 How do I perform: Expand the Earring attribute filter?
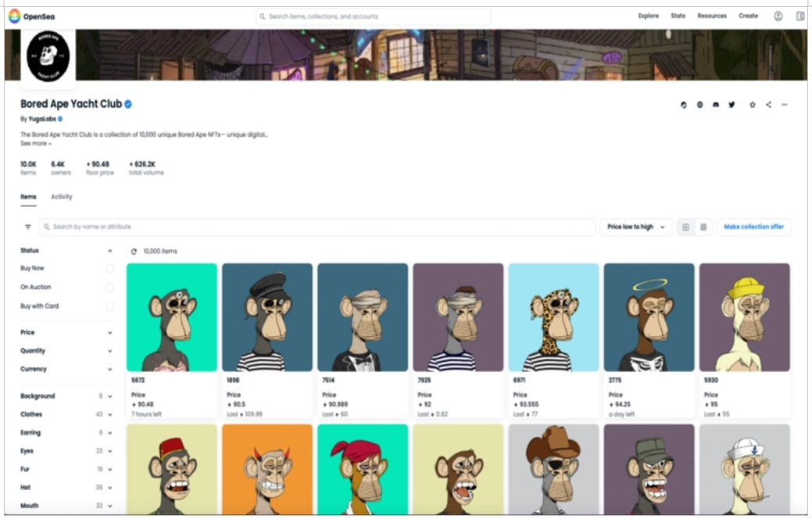click(66, 432)
